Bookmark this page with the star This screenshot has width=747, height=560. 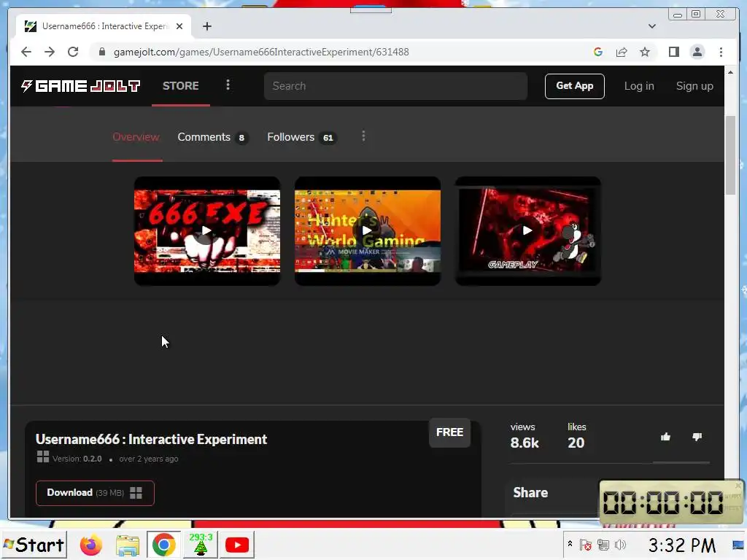645,52
